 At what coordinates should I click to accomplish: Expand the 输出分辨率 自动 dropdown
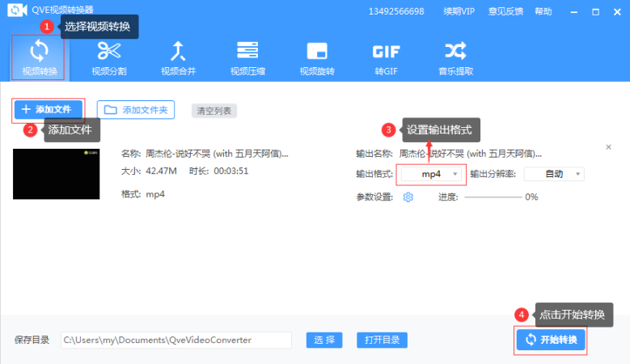[x=554, y=174]
